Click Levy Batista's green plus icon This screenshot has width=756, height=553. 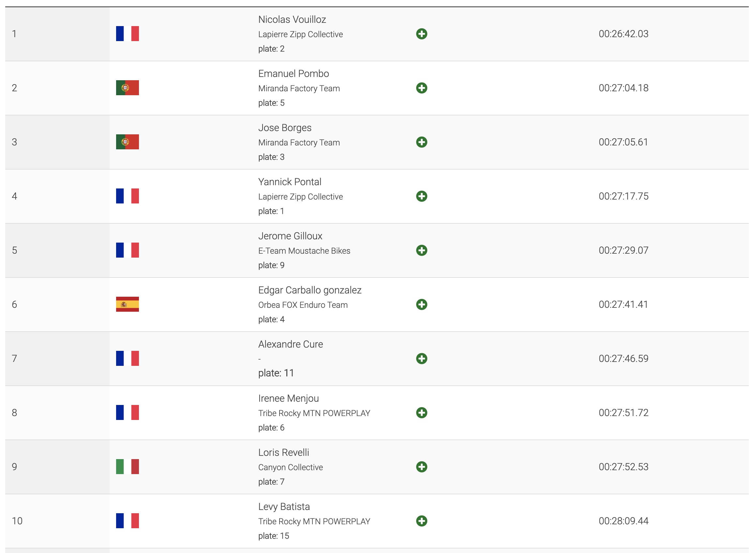421,521
